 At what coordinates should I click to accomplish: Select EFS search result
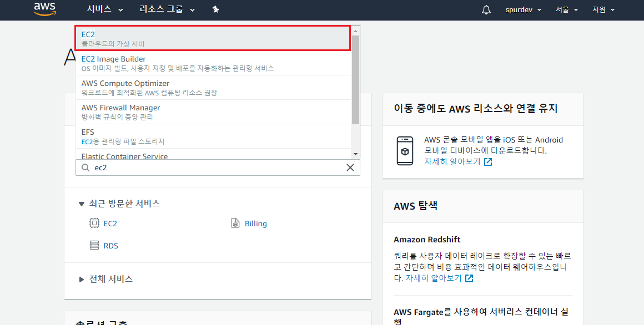coord(213,136)
